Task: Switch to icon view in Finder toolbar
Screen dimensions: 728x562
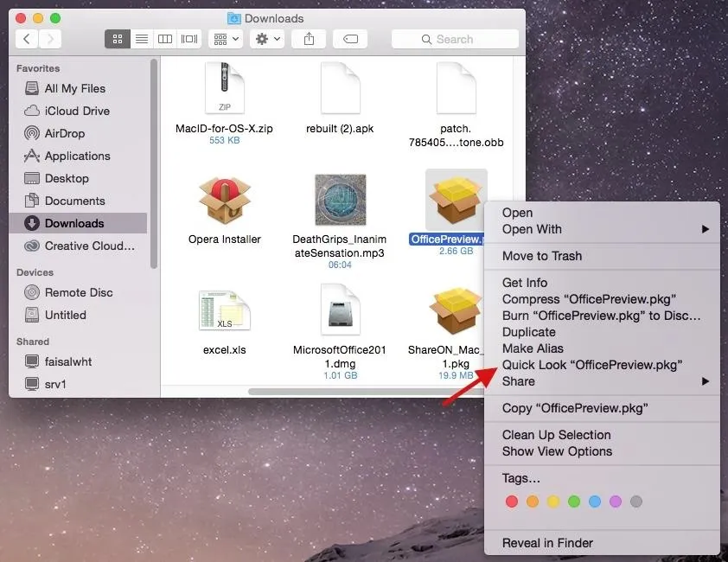Action: pyautogui.click(x=118, y=39)
